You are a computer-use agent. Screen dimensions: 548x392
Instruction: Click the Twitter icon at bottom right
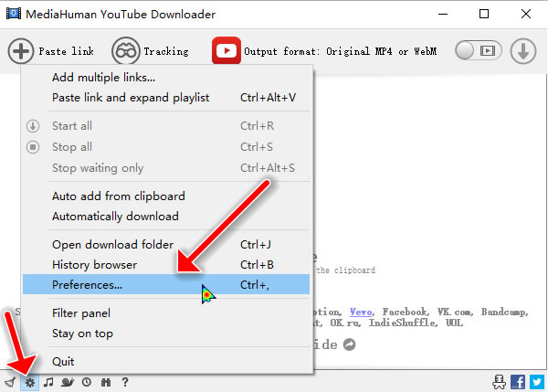536,382
